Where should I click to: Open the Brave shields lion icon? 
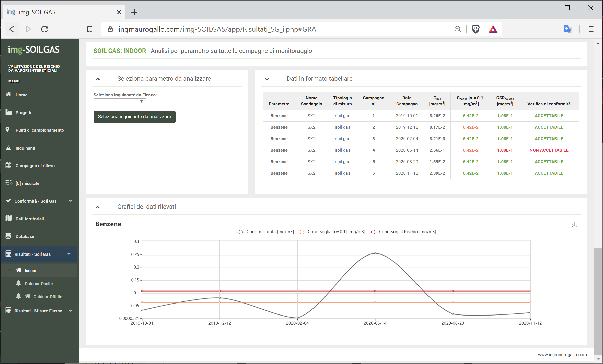click(x=476, y=29)
